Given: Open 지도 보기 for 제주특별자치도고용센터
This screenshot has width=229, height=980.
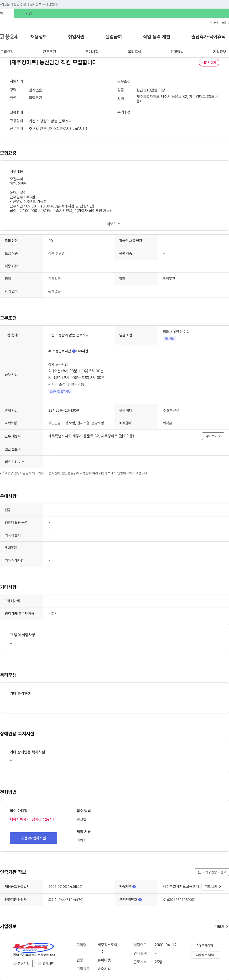Looking at the screenshot, I should coord(213,886).
